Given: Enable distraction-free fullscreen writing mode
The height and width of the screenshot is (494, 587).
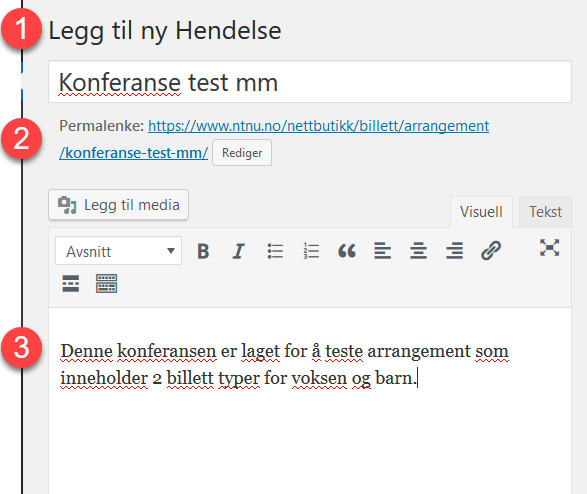Looking at the screenshot, I should click(549, 248).
